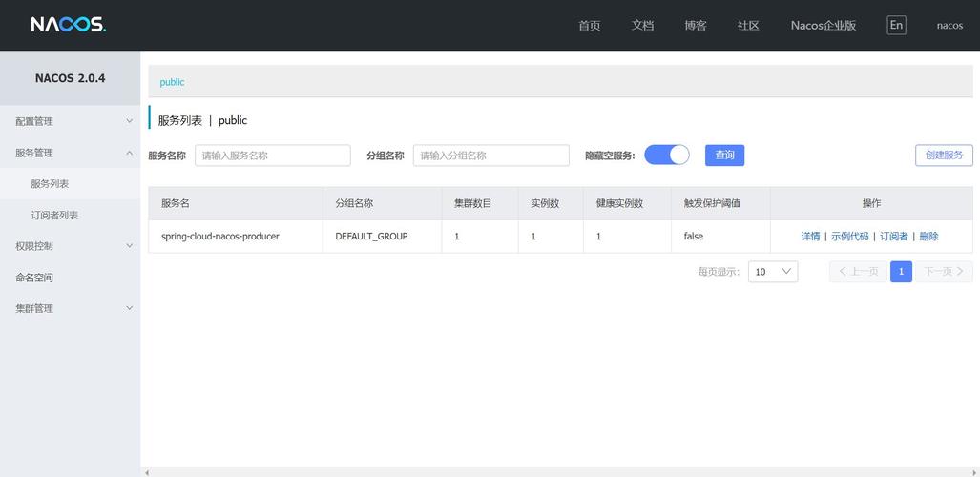The width and height of the screenshot is (980, 477).
Task: Click the NACOS 2.0.4 version title
Action: pos(70,78)
